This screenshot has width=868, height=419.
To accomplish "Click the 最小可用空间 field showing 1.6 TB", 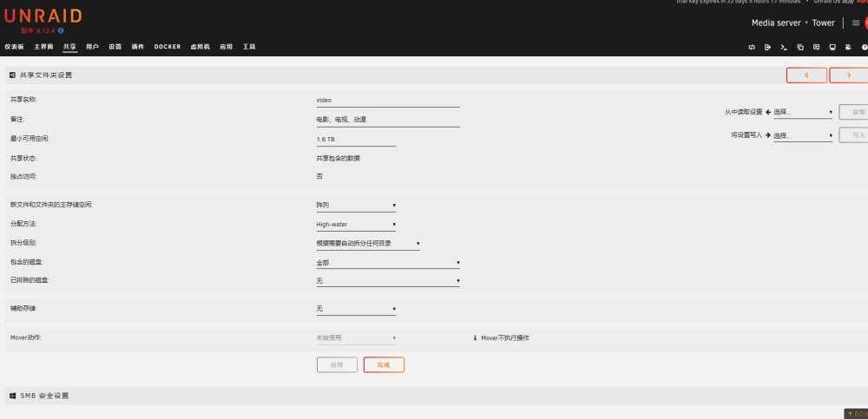I will pos(356,140).
